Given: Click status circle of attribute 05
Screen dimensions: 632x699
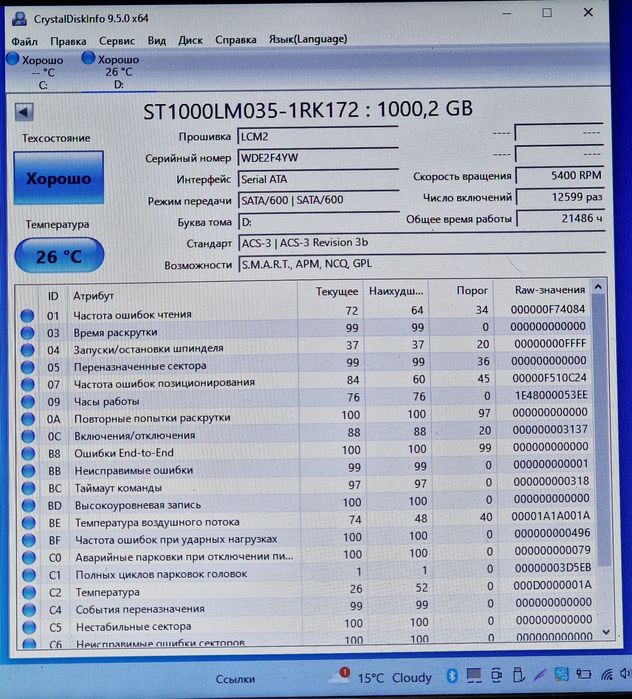Looking at the screenshot, I should coord(28,367).
